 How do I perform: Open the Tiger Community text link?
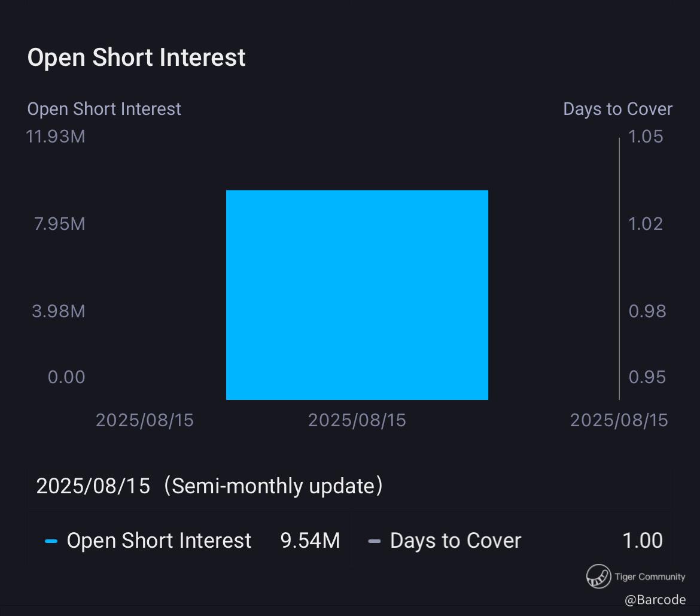coord(650,576)
